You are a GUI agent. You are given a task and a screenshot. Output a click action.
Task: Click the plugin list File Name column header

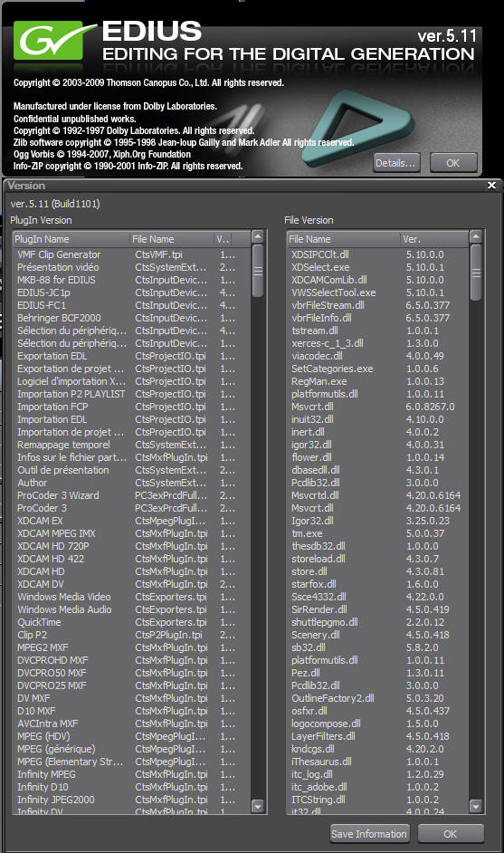click(x=172, y=239)
